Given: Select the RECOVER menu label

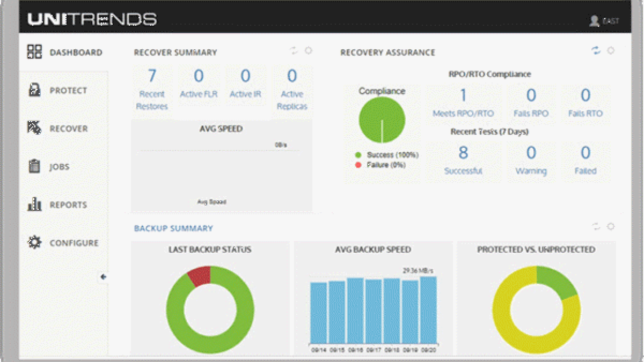Looking at the screenshot, I should [x=69, y=129].
